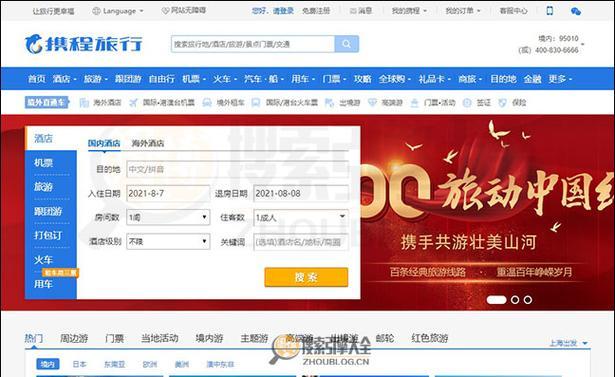The height and width of the screenshot is (377, 615).
Task: Click the envelope icon beside 消息
Action: click(x=353, y=11)
